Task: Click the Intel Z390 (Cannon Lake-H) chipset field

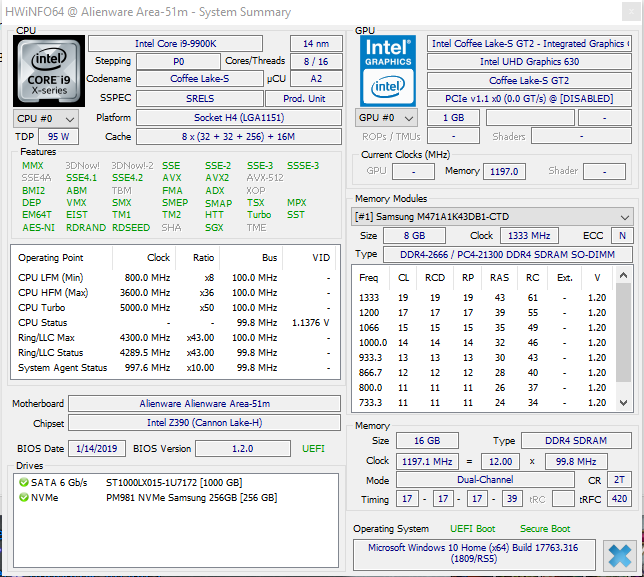Action: (205, 423)
